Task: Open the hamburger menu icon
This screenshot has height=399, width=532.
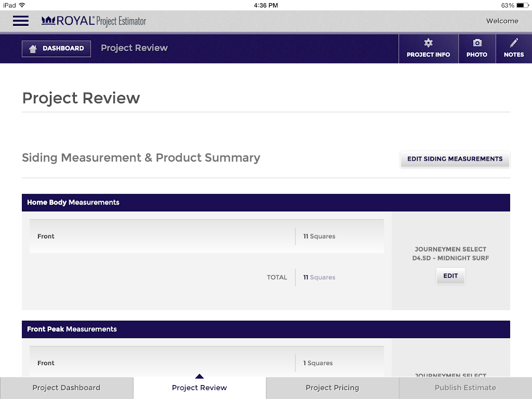Action: (x=21, y=20)
